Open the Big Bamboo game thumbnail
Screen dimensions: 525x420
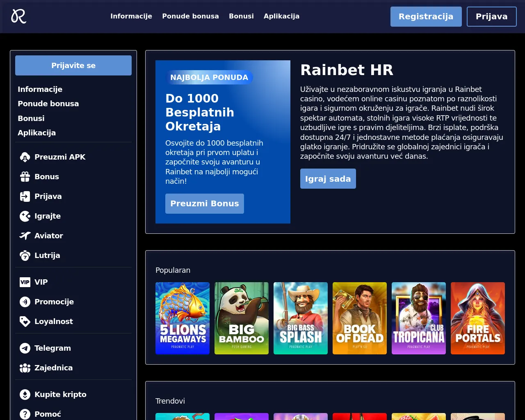(242, 318)
